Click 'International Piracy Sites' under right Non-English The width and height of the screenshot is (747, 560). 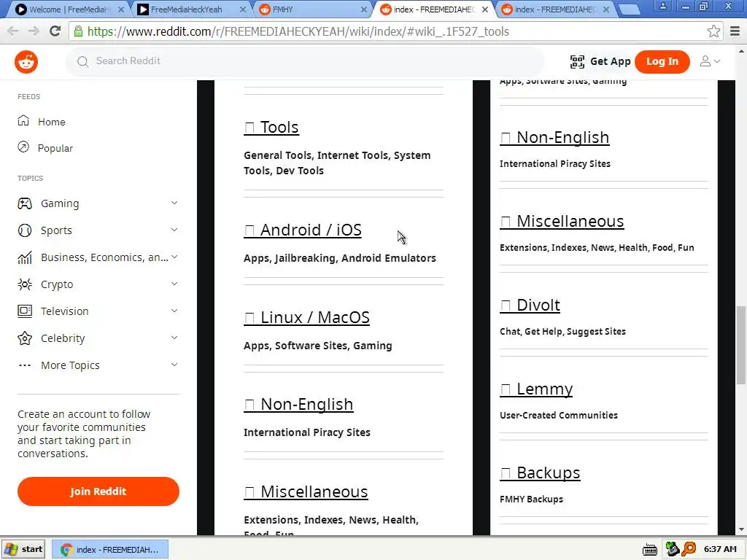tap(555, 164)
